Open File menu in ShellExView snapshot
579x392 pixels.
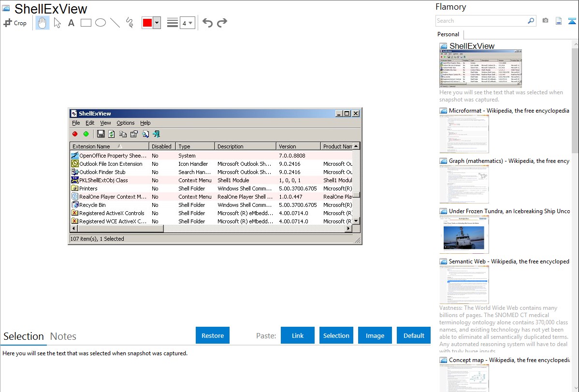pyautogui.click(x=76, y=123)
